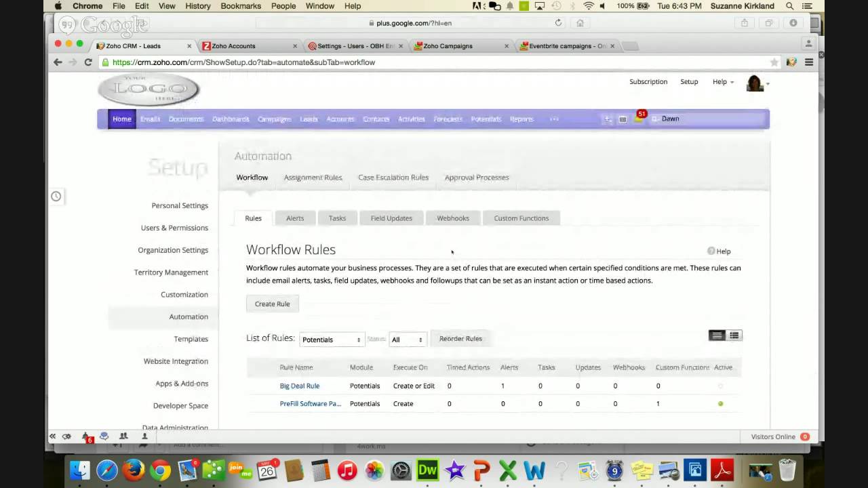The width and height of the screenshot is (868, 488).
Task: Open the PreFill Software Pa... rule link
Action: click(311, 403)
